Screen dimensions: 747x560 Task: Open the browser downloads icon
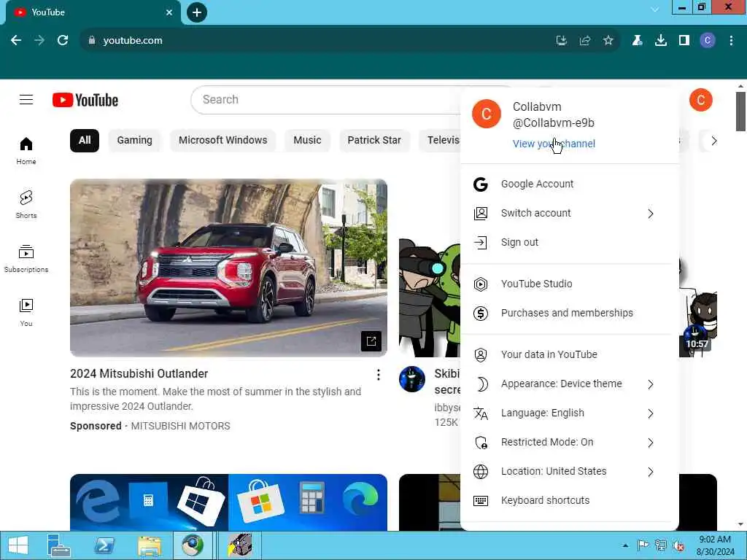coord(661,41)
